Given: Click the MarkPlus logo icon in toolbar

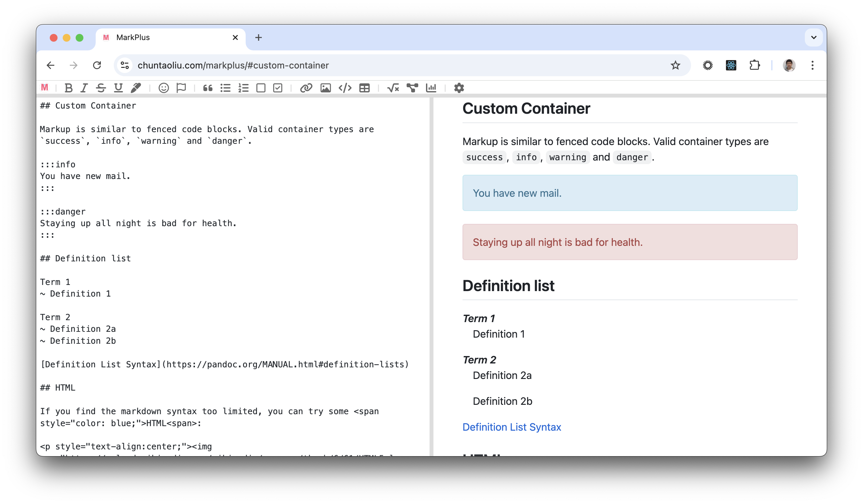Looking at the screenshot, I should 45,88.
